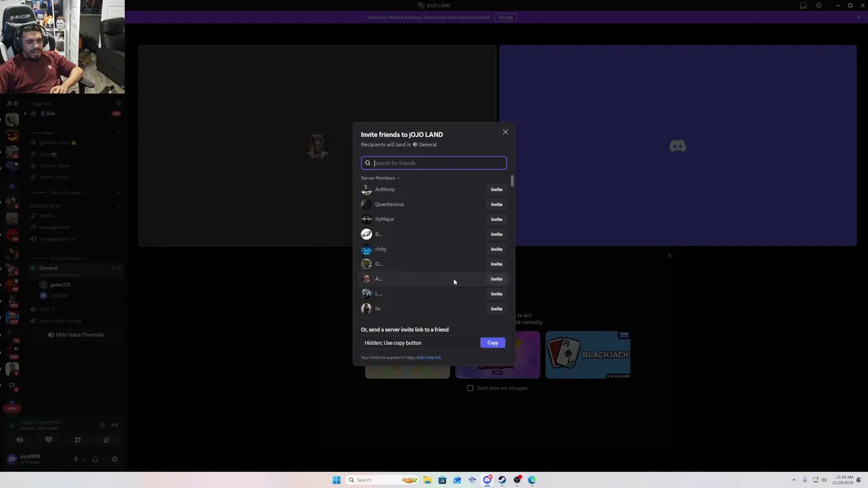Open the general-chat channel

(75, 143)
